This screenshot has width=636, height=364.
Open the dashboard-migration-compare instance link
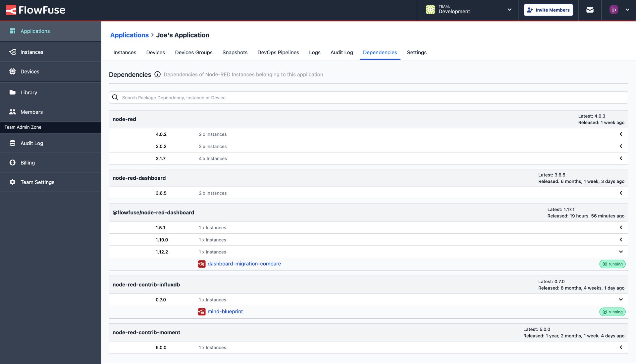[x=244, y=264]
